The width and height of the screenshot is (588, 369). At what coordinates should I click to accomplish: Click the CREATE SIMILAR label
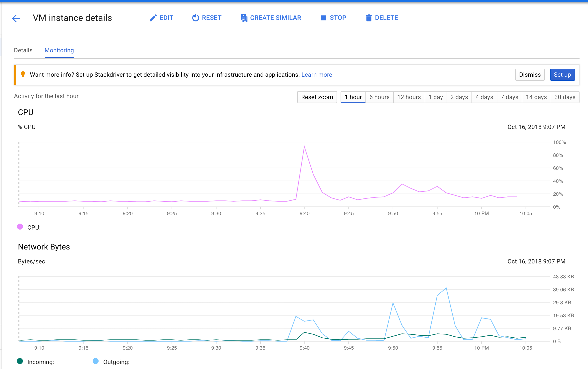[276, 18]
